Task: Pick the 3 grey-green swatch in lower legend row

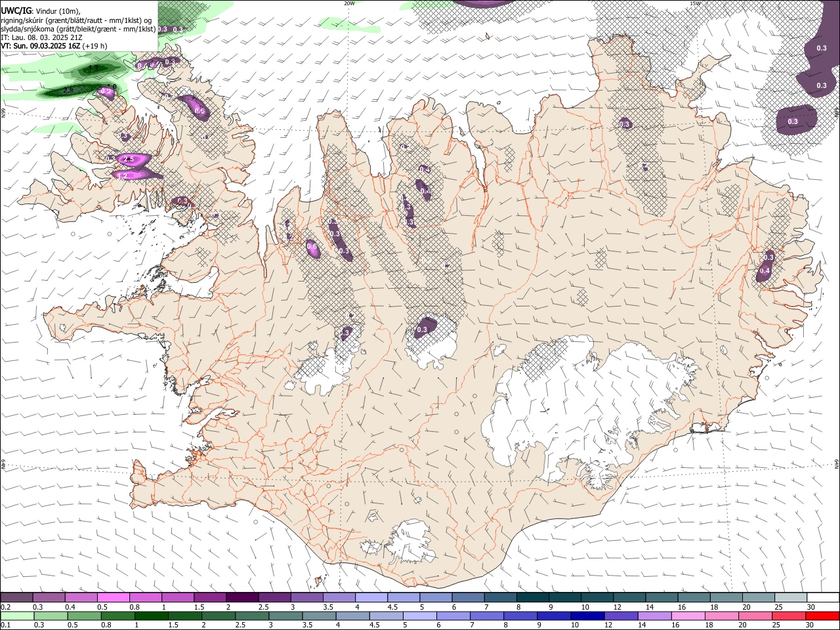Action: pos(285,616)
